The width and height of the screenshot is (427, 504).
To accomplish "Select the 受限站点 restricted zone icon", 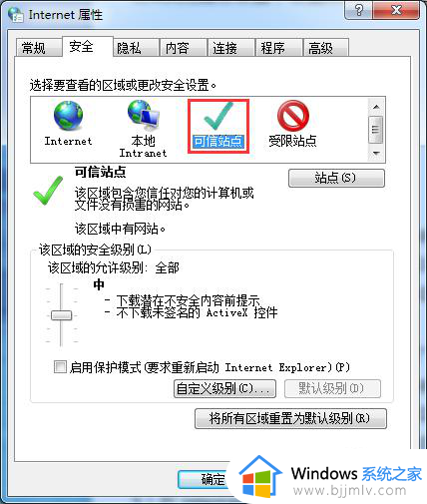I will point(293,116).
